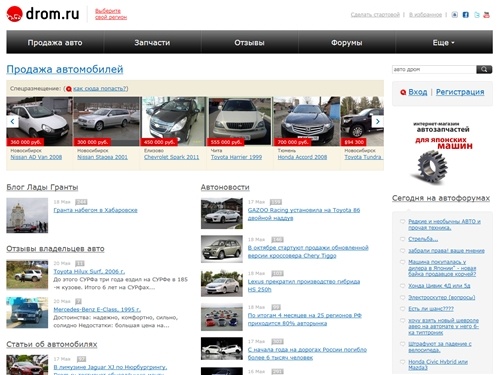Click the 'Выберите свой регион' link
500x375 pixels.
111,14
